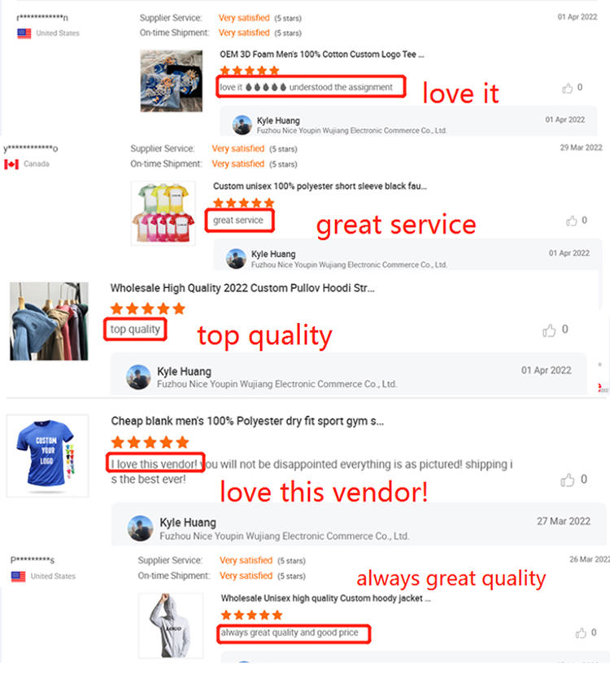
Task: Click the star rating on hoodie review
Action: [148, 308]
